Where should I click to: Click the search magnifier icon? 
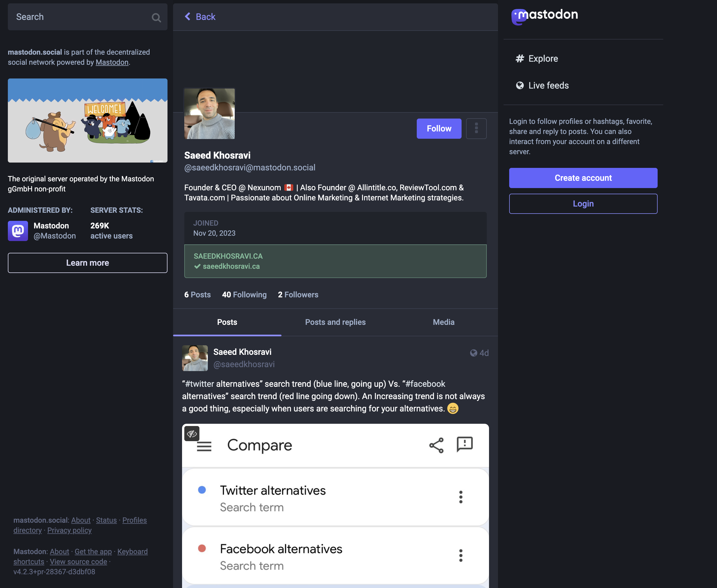pos(157,17)
